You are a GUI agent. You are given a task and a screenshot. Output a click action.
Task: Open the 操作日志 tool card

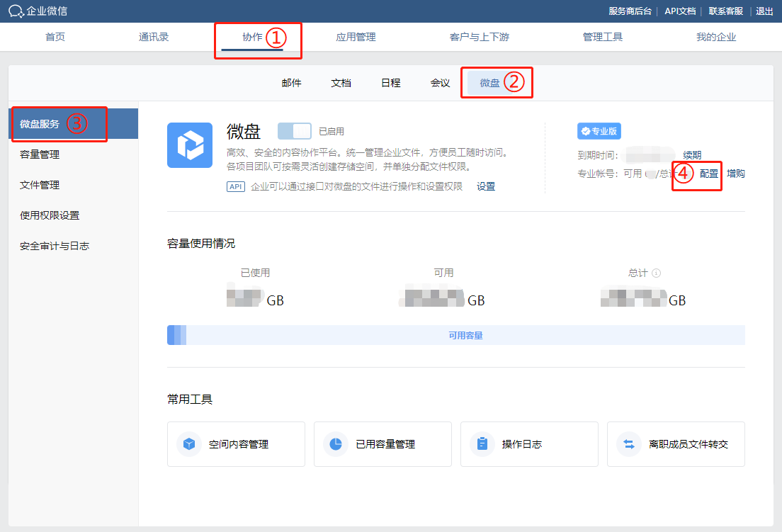529,444
